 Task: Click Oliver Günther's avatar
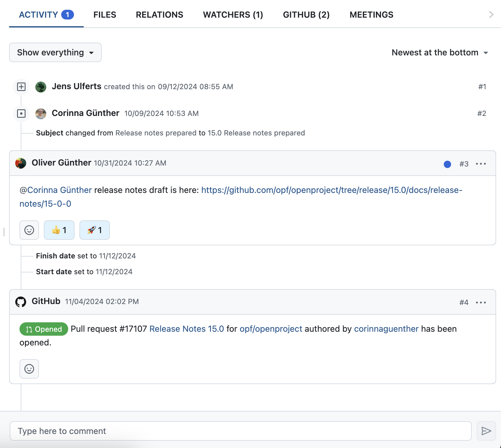click(21, 163)
